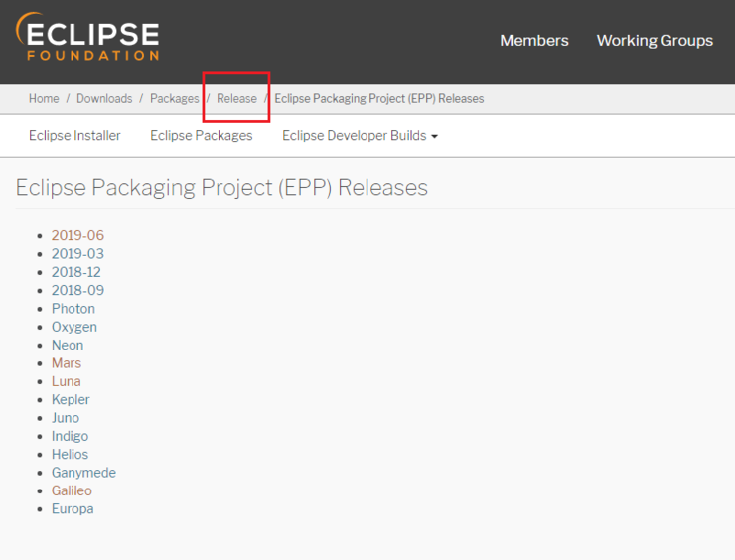The height and width of the screenshot is (560, 735).
Task: Go to Home in the breadcrumb
Action: click(44, 99)
